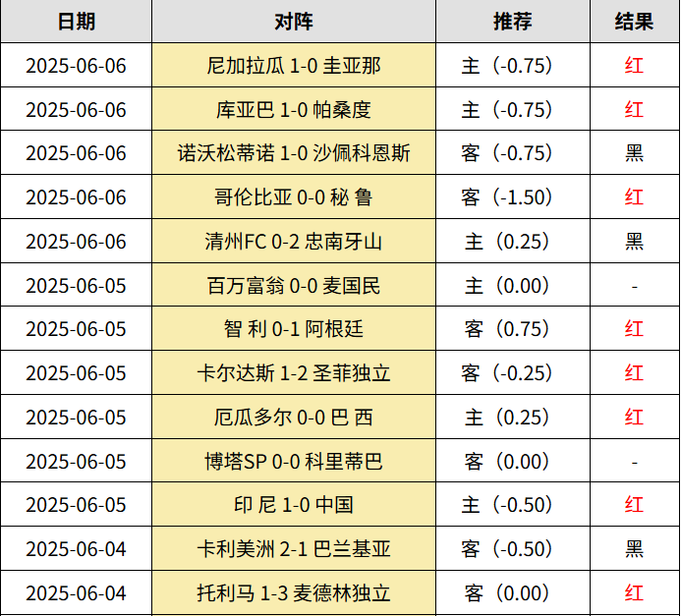Click date 2025-06-05 in 卡尔达斯 row
This screenshot has height=616, width=681.
76,373
